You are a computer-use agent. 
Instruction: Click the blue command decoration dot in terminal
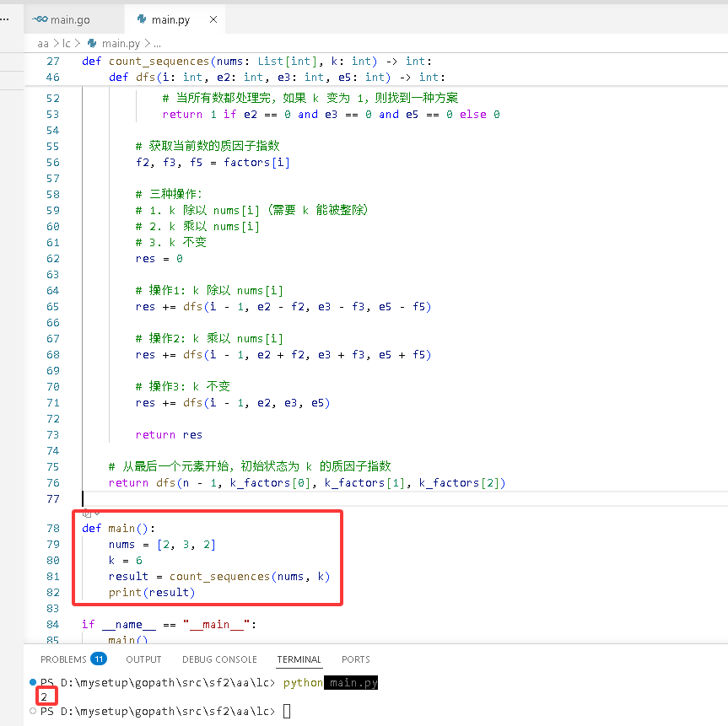[x=33, y=682]
